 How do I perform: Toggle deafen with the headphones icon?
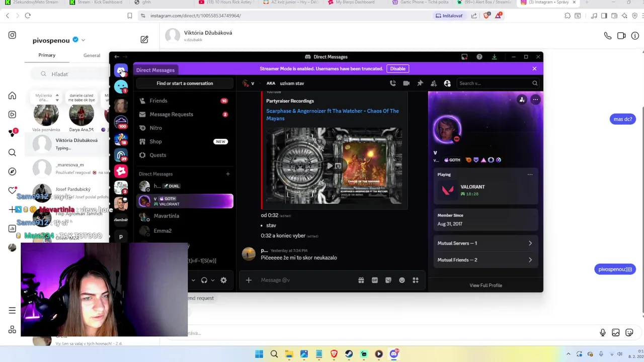204,280
